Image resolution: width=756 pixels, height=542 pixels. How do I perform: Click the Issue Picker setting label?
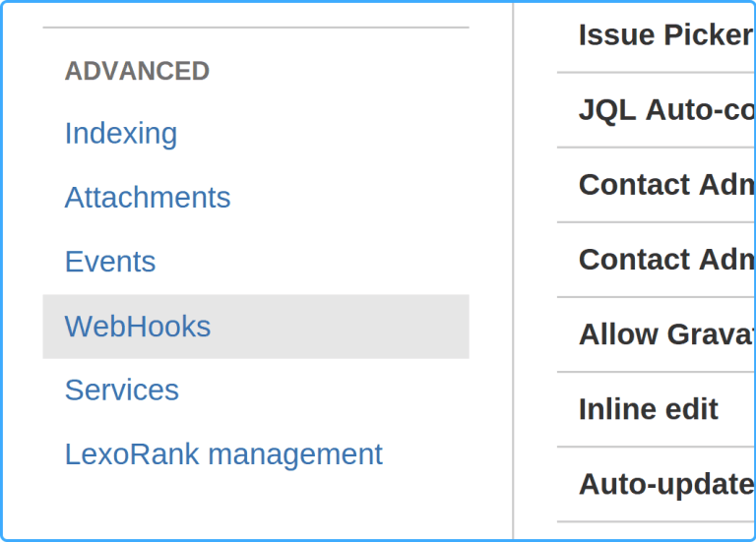tap(665, 35)
